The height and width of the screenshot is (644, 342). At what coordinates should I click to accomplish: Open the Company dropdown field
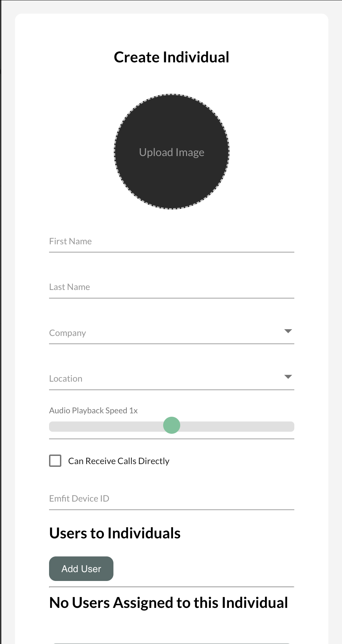pyautogui.click(x=164, y=333)
